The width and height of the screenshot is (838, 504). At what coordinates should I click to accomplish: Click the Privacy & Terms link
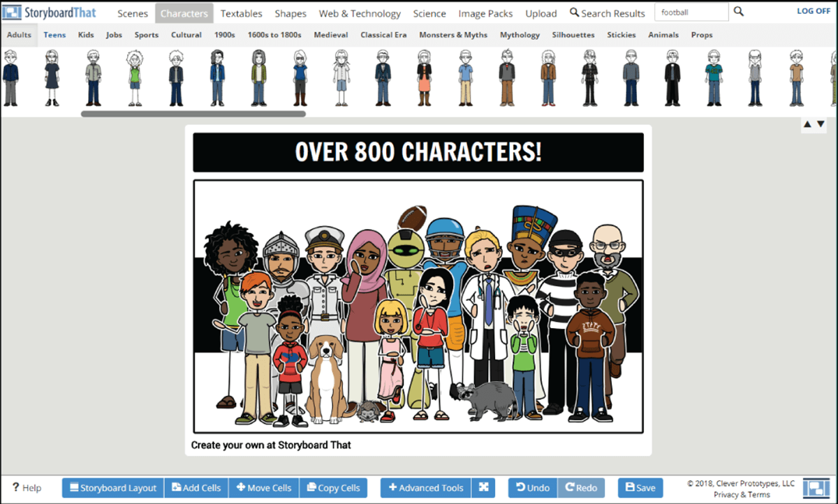[741, 494]
